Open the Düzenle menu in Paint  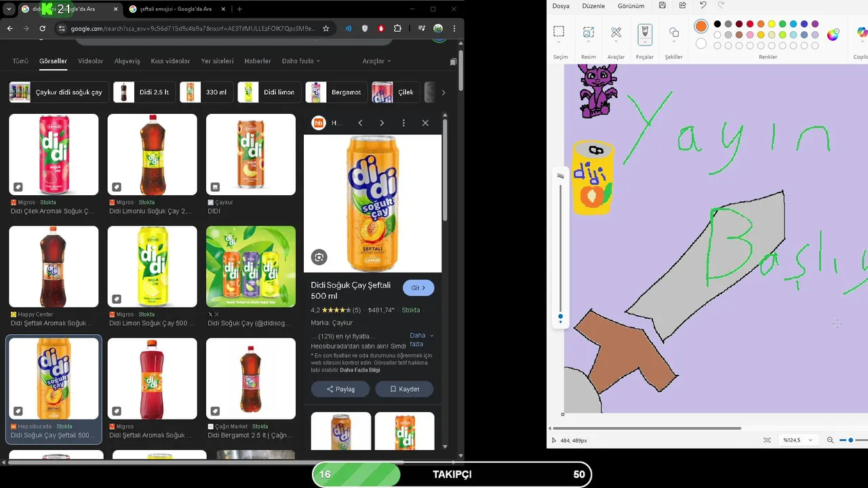coord(593,5)
